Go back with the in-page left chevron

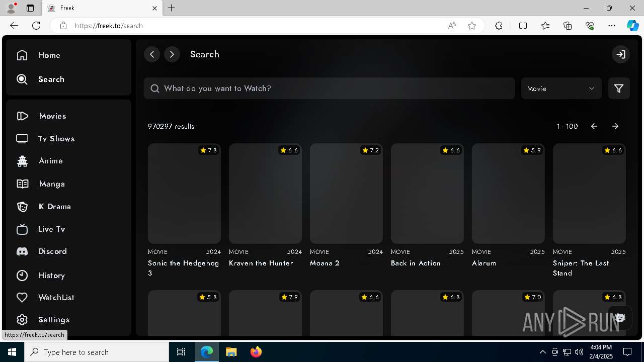click(x=152, y=54)
